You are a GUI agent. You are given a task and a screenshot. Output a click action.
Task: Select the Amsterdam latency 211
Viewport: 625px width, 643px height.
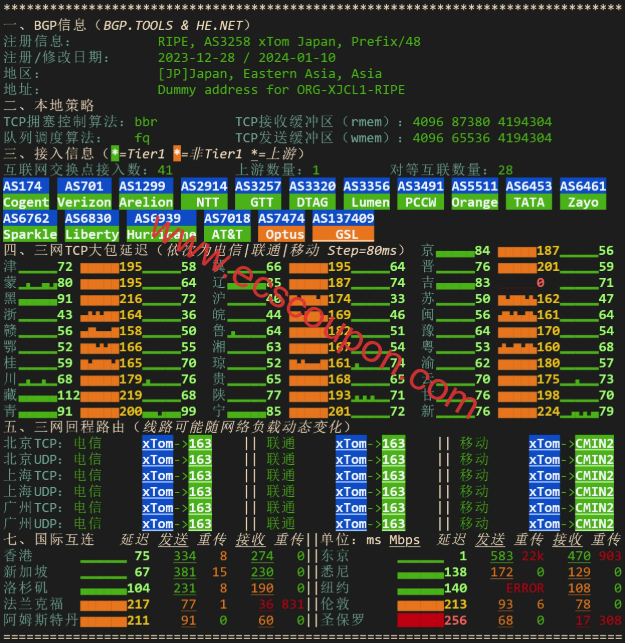pos(138,620)
